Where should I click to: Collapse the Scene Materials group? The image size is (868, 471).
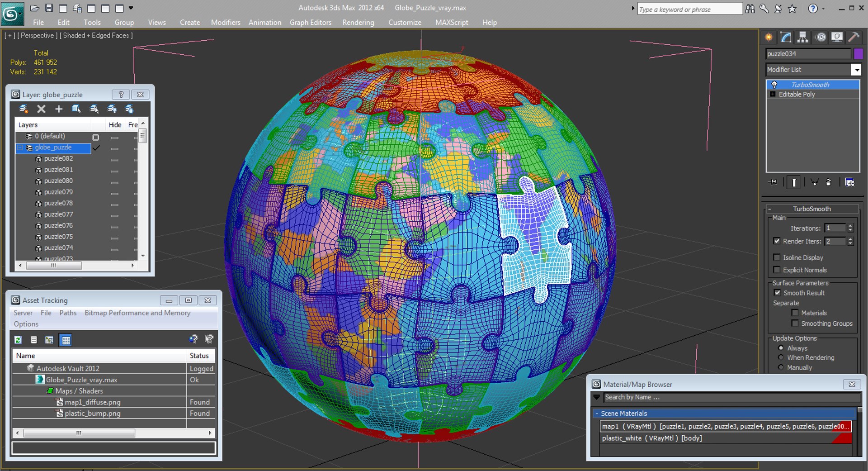coord(597,414)
